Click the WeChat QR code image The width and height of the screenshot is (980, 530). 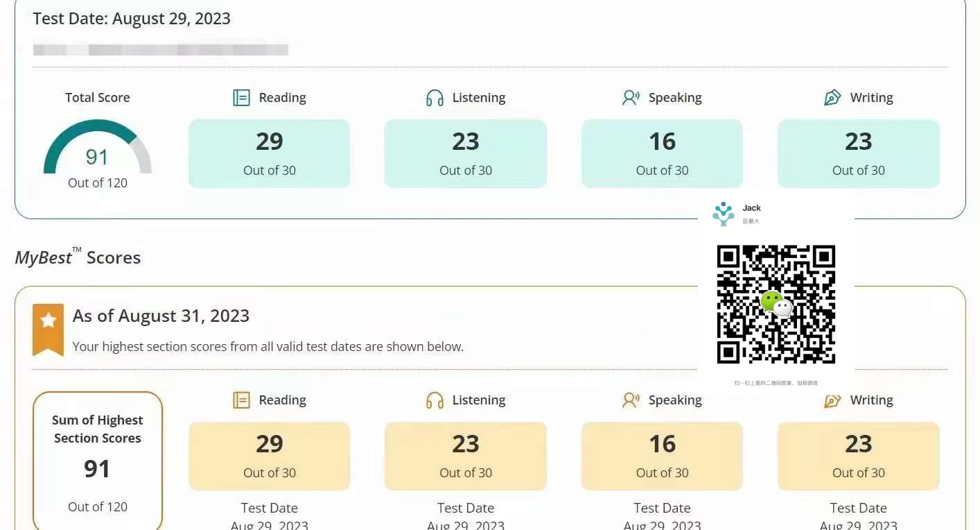776,305
